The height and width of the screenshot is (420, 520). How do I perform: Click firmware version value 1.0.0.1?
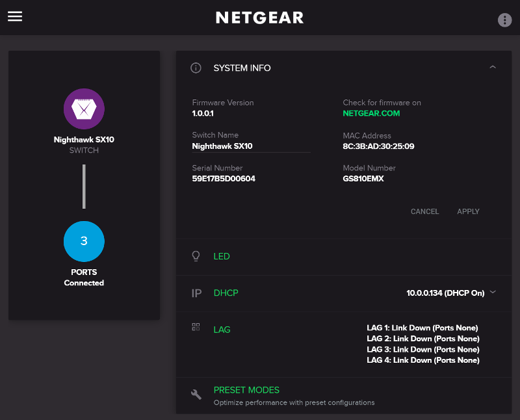coord(203,114)
